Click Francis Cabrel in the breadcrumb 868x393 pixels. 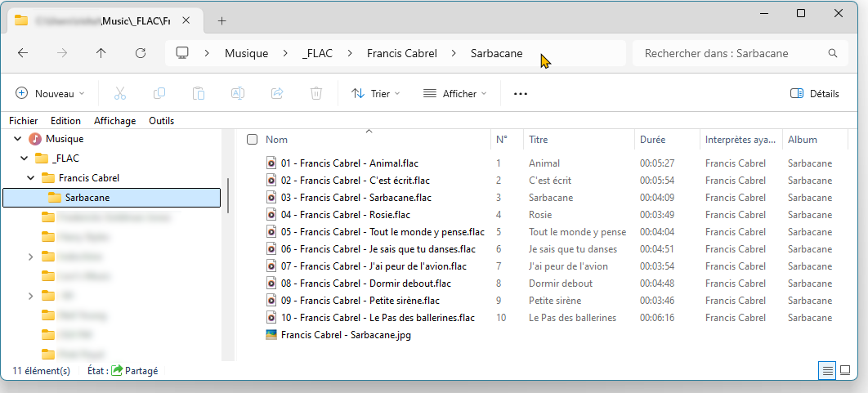402,54
